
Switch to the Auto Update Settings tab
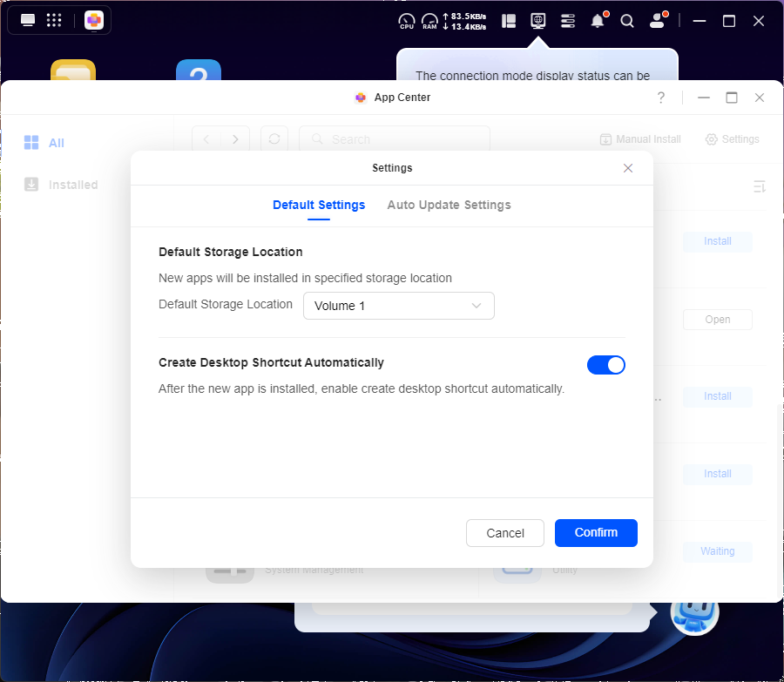[449, 205]
